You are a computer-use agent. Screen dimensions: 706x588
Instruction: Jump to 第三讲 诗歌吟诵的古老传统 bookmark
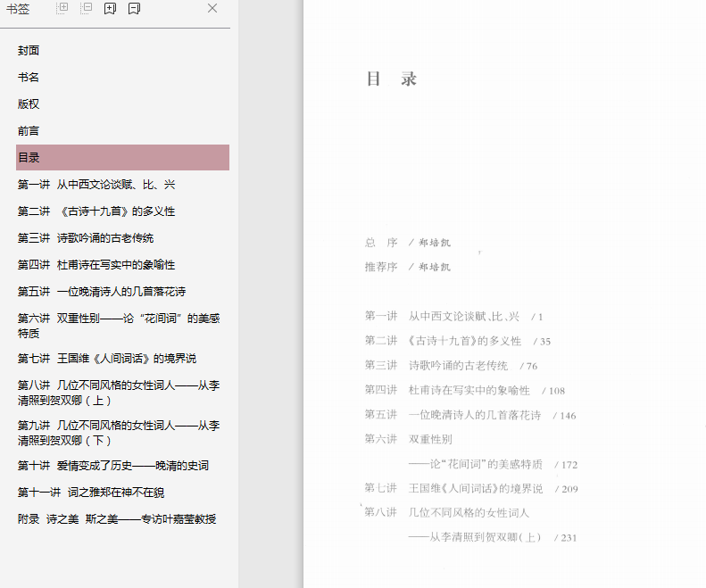86,237
